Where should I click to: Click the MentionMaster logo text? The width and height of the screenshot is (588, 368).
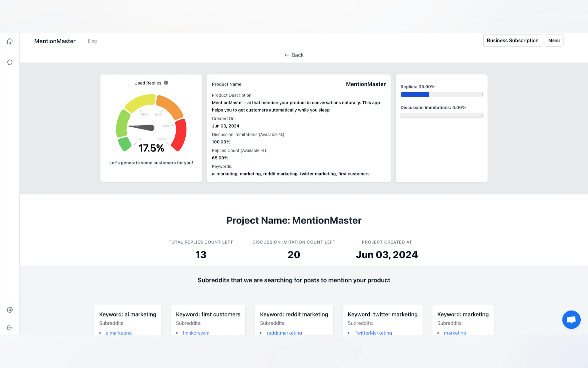[x=55, y=41]
